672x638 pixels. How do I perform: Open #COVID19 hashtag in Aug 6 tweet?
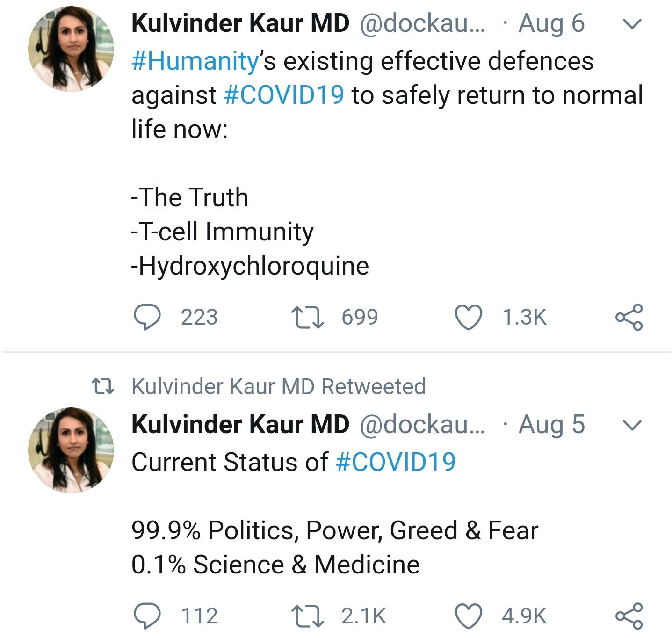coord(284,95)
